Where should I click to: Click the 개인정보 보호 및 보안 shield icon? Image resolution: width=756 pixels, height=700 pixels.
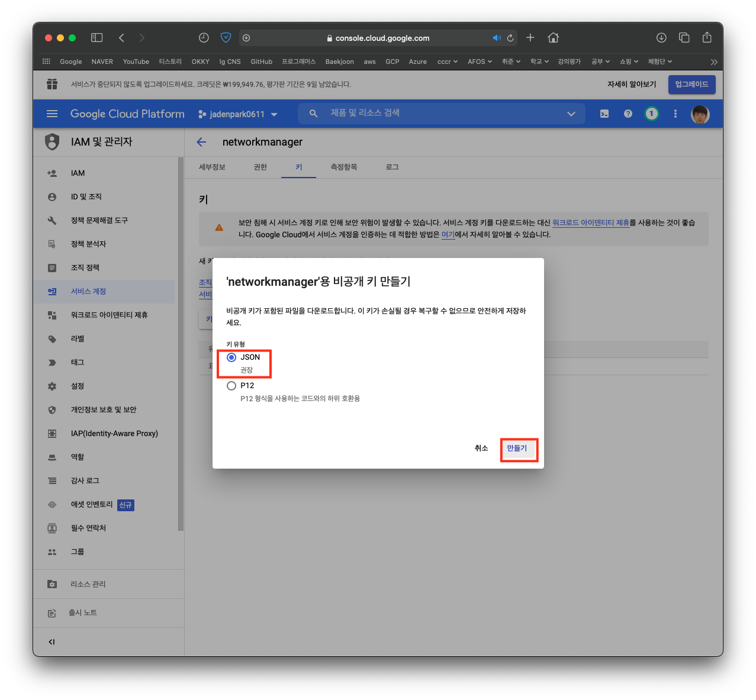pos(52,410)
